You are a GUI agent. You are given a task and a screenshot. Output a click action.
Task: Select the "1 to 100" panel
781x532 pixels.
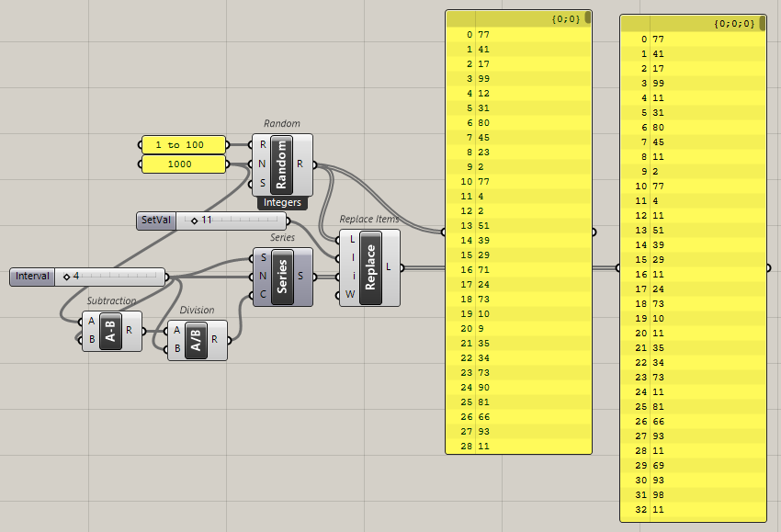coord(183,144)
